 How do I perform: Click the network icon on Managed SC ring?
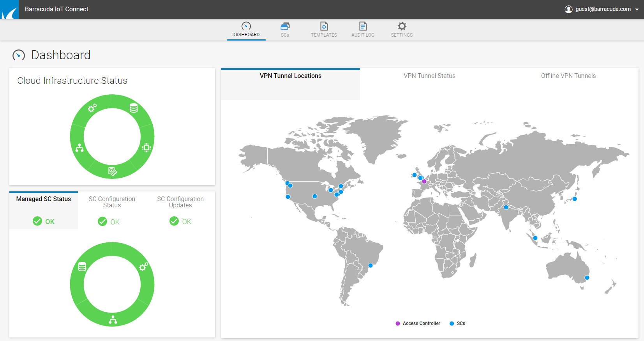coord(113,320)
